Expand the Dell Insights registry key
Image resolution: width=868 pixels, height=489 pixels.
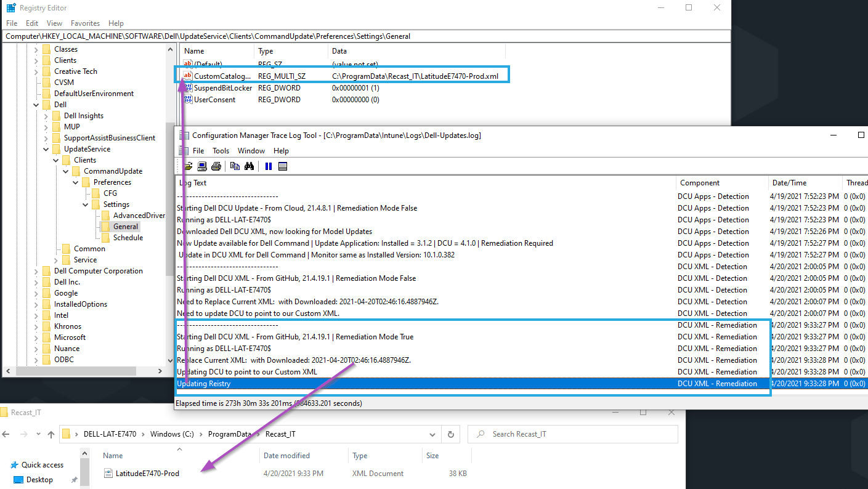click(46, 116)
